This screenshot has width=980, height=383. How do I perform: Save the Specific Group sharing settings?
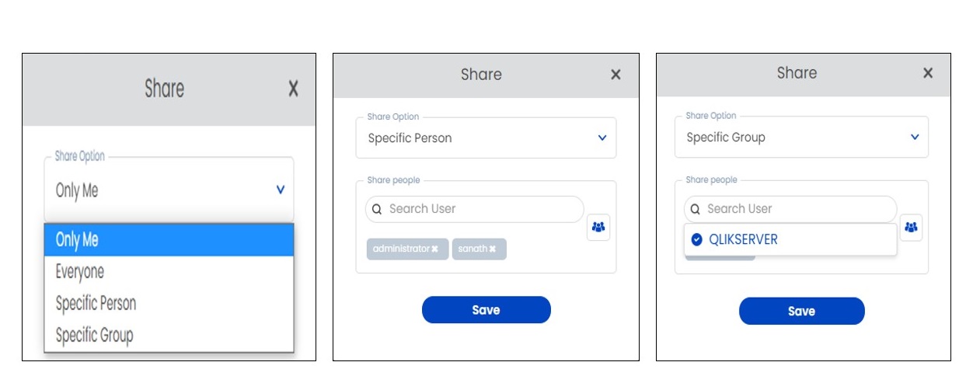801,311
